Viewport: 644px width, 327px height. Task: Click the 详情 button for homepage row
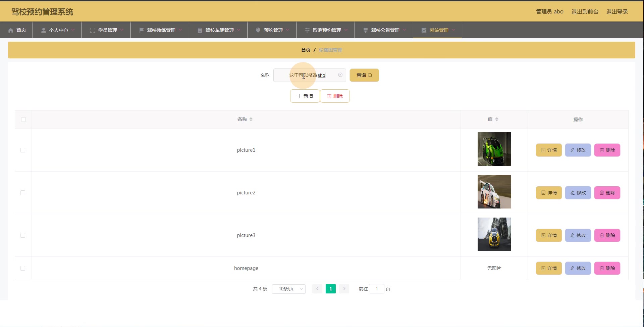coord(549,268)
